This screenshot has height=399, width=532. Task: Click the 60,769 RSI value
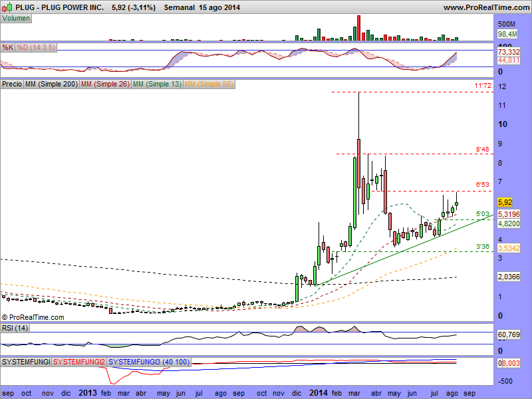(x=509, y=335)
